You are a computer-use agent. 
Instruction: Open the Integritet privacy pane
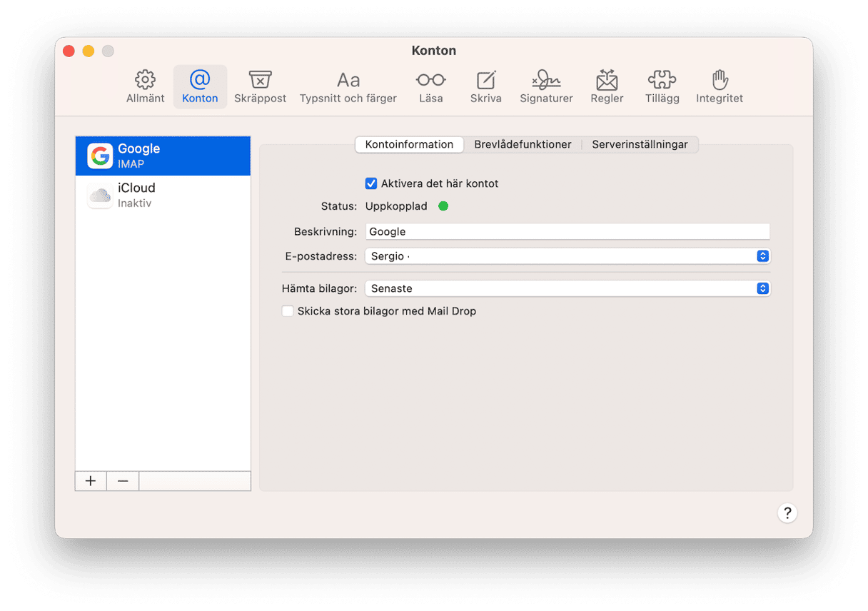point(719,87)
